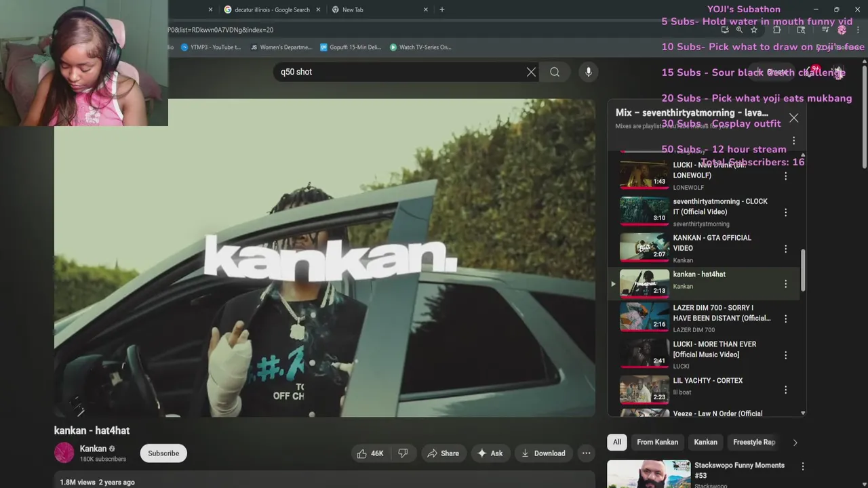Open options for LIL YACHTY CORTEX
This screenshot has width=868, height=488.
point(786,390)
